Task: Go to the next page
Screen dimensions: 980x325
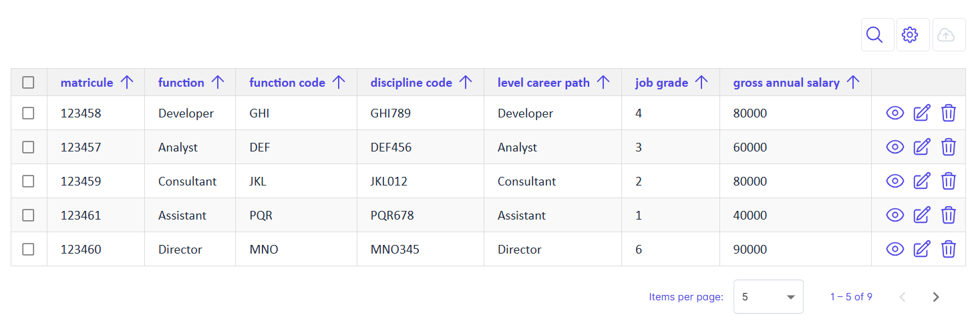Action: coord(935,297)
